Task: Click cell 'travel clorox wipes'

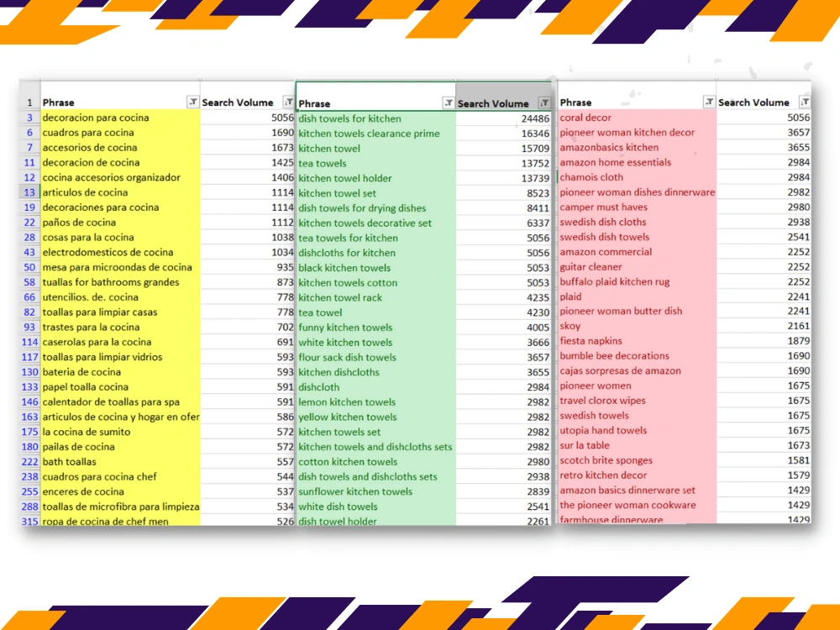Action: point(637,401)
